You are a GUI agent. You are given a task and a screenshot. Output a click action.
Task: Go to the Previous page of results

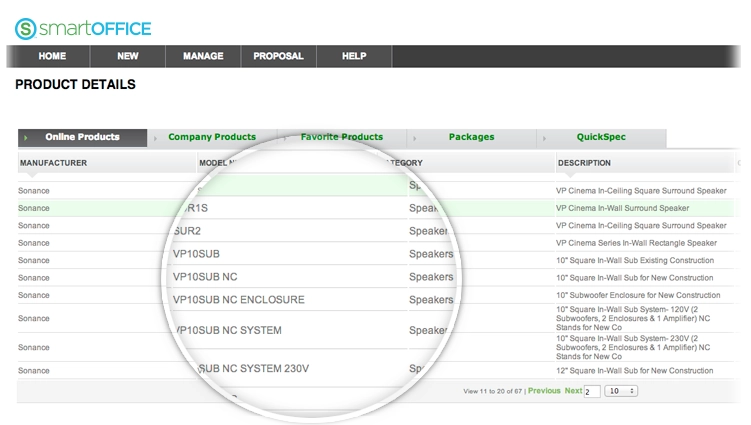click(544, 391)
